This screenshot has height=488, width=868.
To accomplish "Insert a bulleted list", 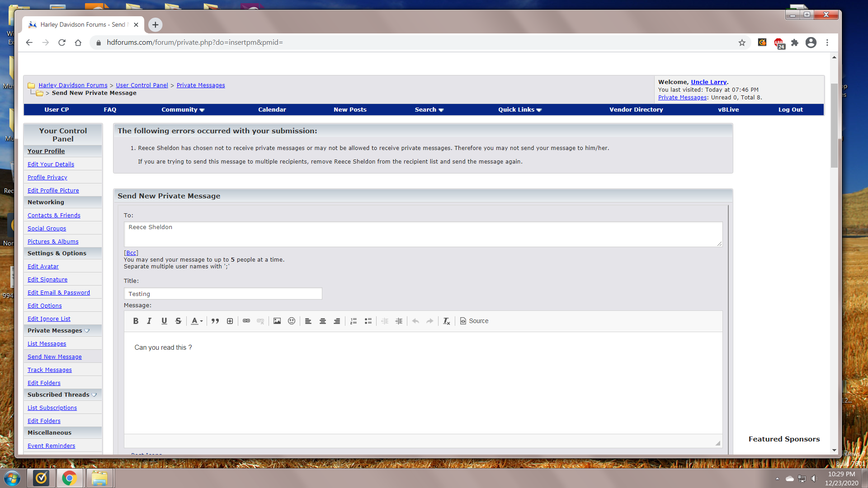I will [368, 321].
